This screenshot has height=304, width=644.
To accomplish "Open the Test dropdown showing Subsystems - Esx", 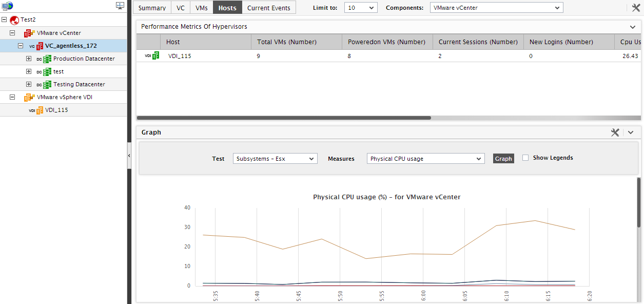I will tap(275, 159).
